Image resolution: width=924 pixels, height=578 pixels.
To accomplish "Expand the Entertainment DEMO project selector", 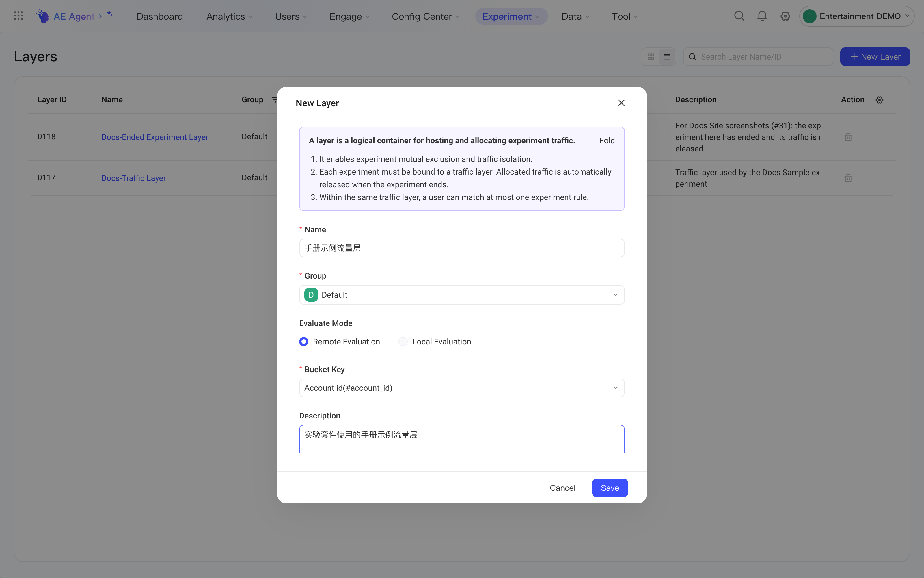I will 856,16.
